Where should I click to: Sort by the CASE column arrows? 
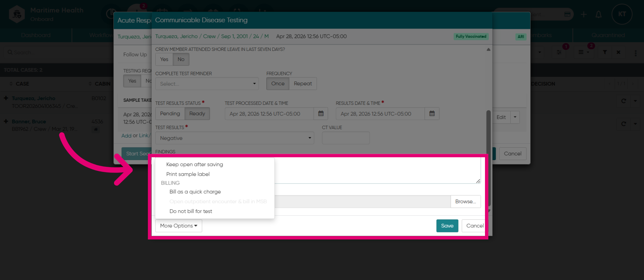[11, 84]
